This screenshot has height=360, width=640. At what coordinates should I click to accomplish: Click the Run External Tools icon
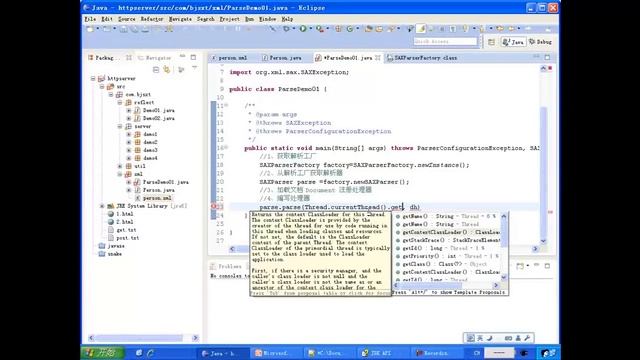pyautogui.click(x=320, y=29)
